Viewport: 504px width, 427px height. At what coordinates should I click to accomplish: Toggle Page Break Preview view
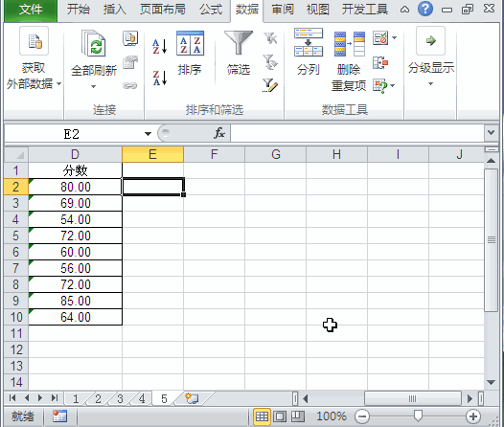pyautogui.click(x=298, y=416)
